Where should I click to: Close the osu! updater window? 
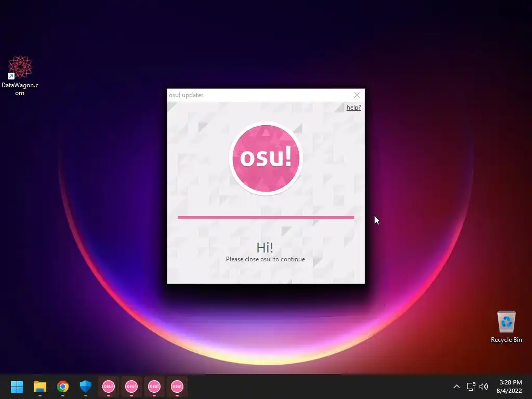[x=356, y=95]
